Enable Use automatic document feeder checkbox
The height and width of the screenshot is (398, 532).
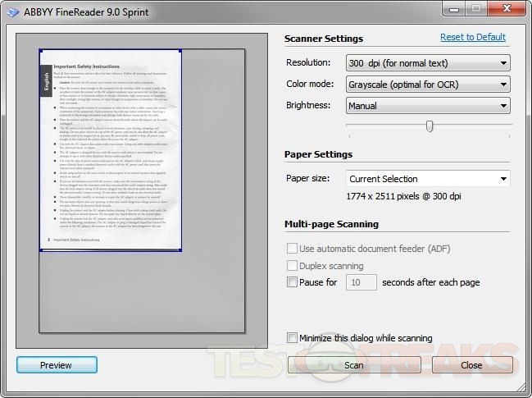(293, 249)
